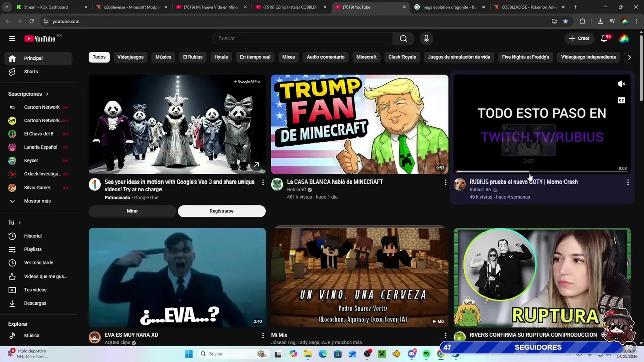
Task: Open File Explorer from taskbar
Action: coord(308,354)
